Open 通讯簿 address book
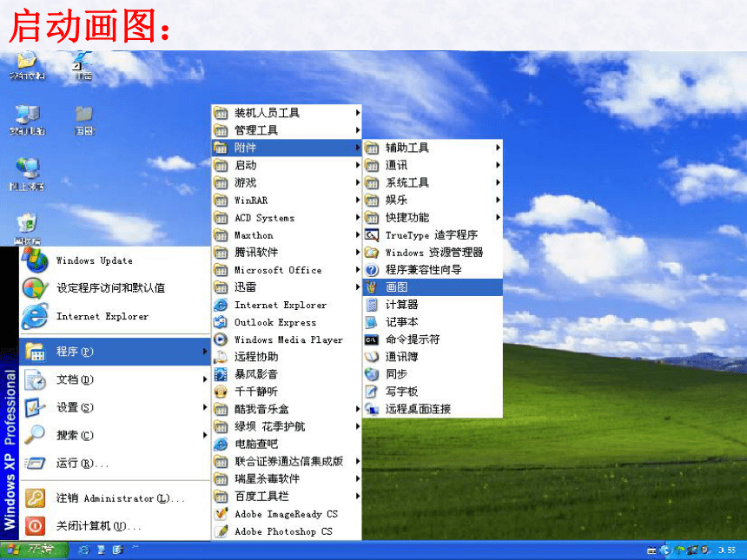Screen dimensions: 747x560 pos(433,357)
